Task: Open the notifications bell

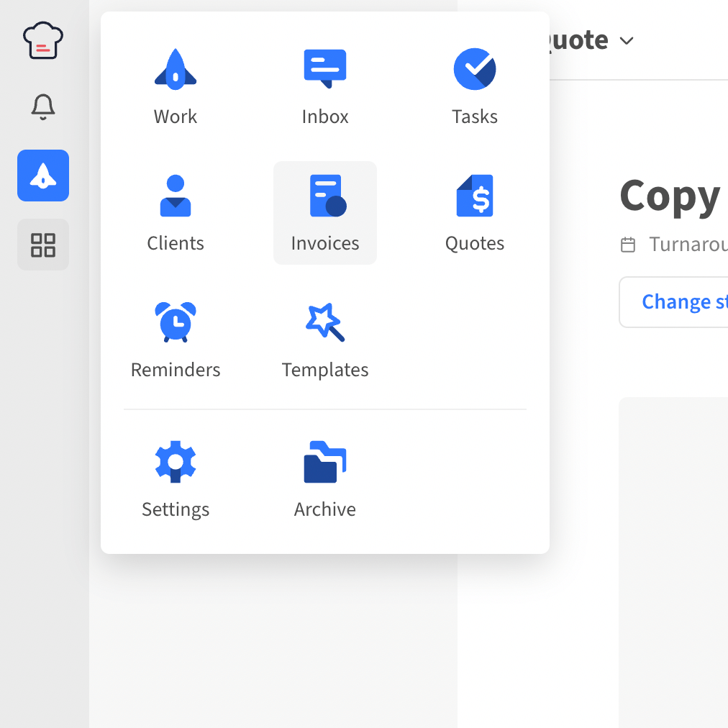Action: click(x=43, y=106)
